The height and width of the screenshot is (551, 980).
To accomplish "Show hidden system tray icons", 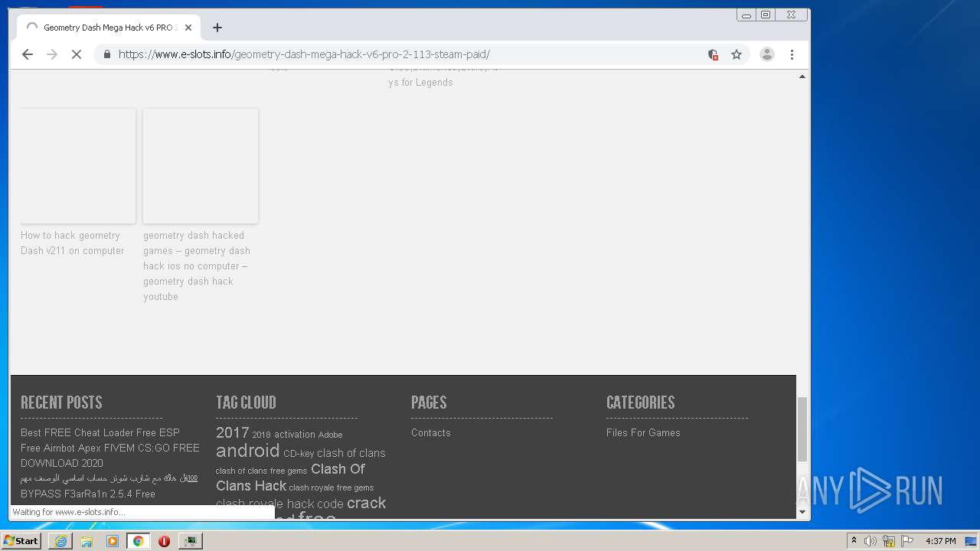I will [854, 541].
